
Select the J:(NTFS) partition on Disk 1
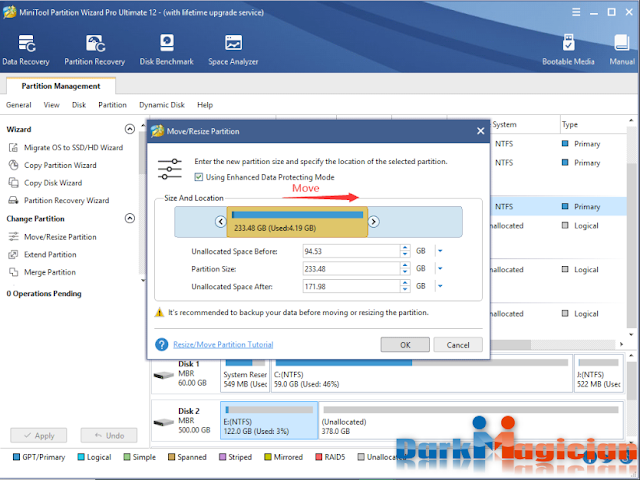click(x=599, y=374)
